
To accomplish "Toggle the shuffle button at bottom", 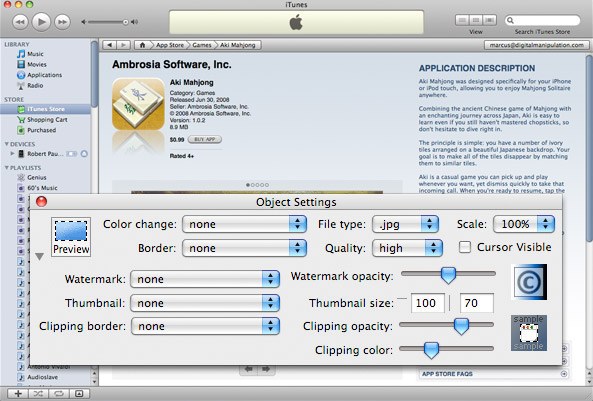I will pos(38,393).
